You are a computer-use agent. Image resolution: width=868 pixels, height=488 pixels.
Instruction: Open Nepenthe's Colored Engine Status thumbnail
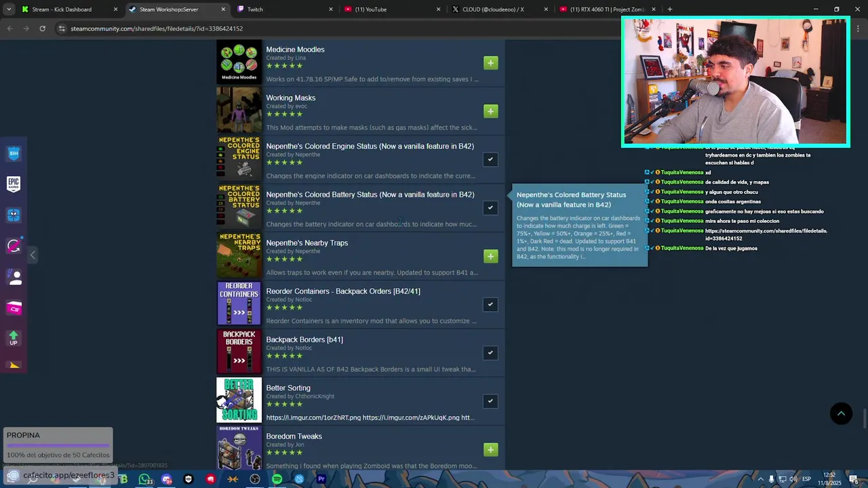pos(239,159)
